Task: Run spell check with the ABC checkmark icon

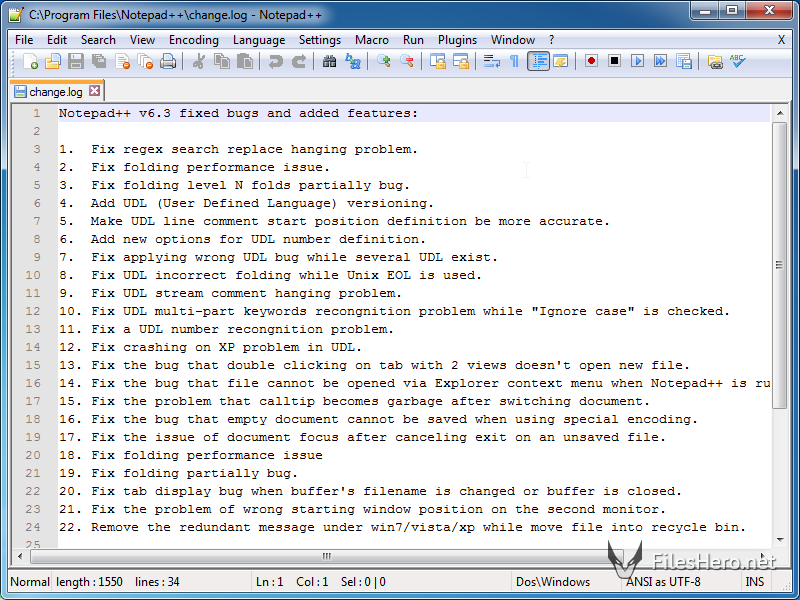Action: [x=738, y=62]
